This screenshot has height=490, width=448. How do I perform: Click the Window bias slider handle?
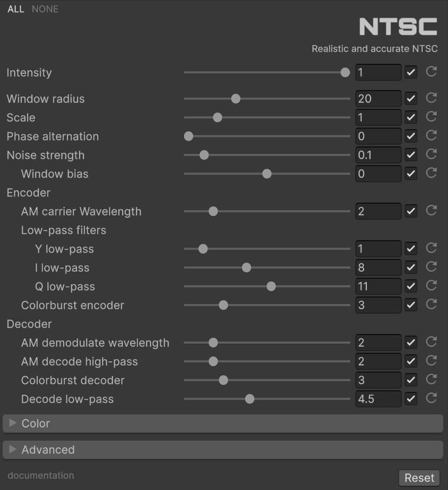pyautogui.click(x=267, y=174)
